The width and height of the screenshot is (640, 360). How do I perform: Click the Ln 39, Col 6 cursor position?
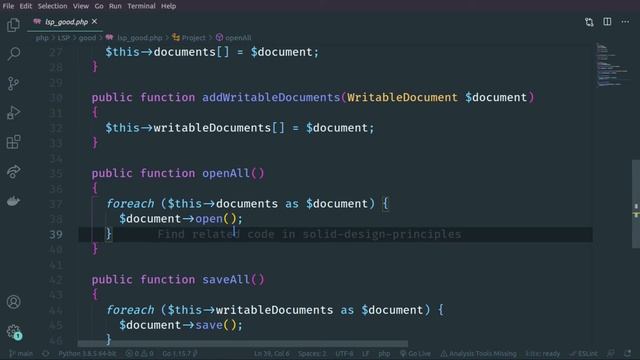point(271,353)
